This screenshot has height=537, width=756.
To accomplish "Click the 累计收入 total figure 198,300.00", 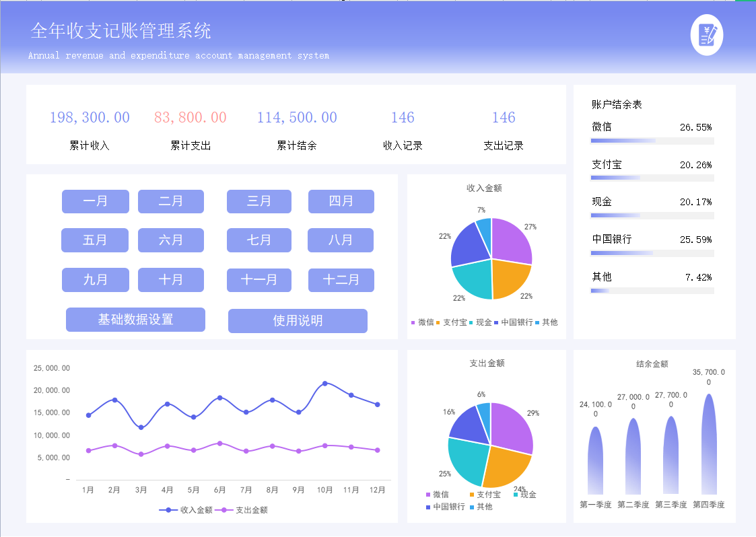I will (x=90, y=117).
